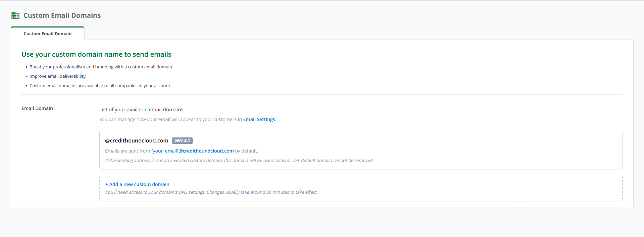Click the DNS settings note in italics
Image resolution: width=644 pixels, height=237 pixels.
[x=212, y=192]
